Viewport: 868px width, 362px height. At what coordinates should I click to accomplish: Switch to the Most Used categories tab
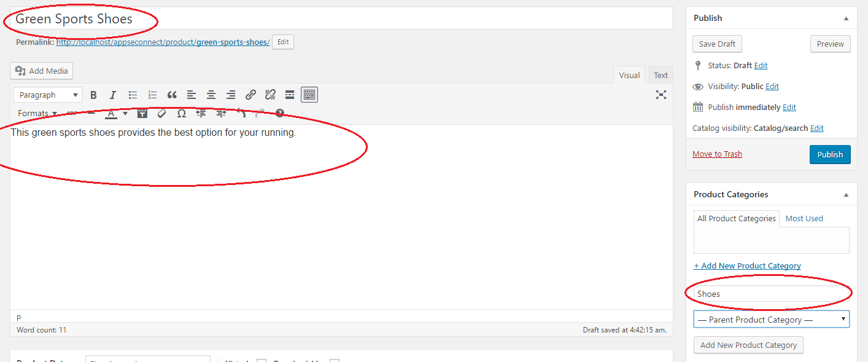[804, 218]
